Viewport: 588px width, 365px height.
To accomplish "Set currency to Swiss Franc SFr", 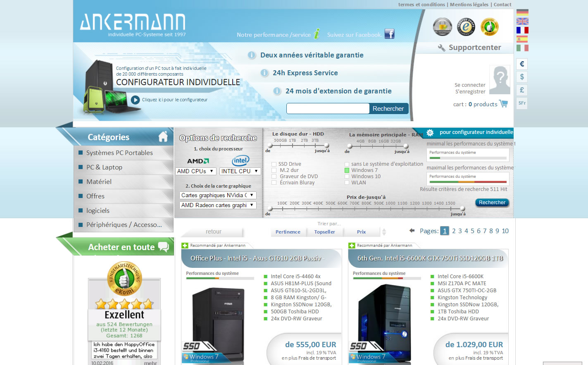I will point(522,103).
